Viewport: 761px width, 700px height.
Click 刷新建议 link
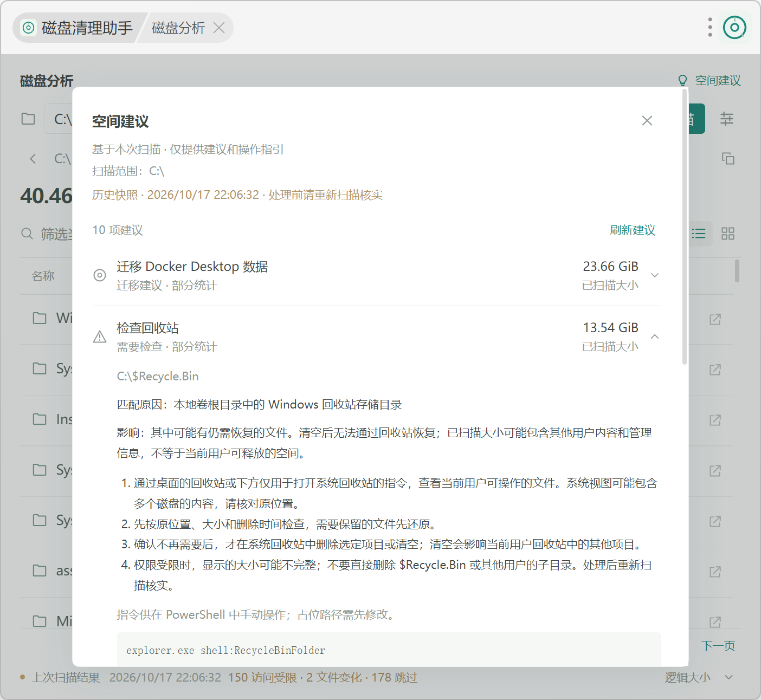tap(633, 230)
